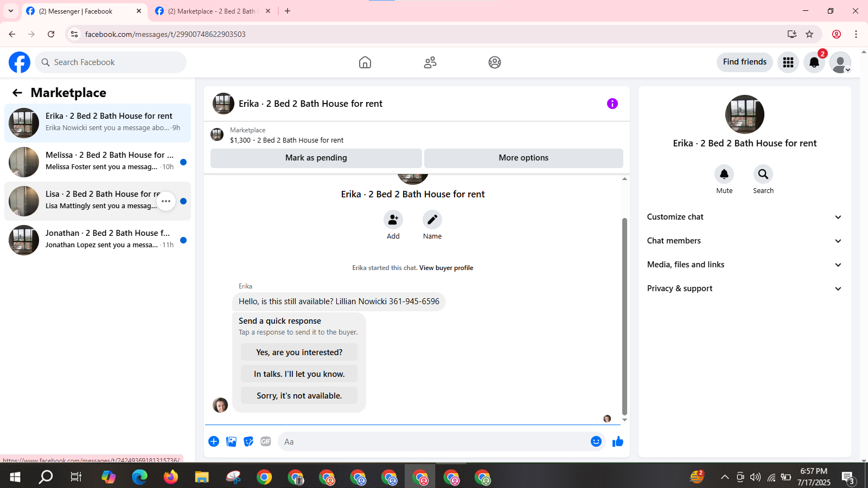Send a thumbs up like
868x488 pixels.
tap(618, 441)
